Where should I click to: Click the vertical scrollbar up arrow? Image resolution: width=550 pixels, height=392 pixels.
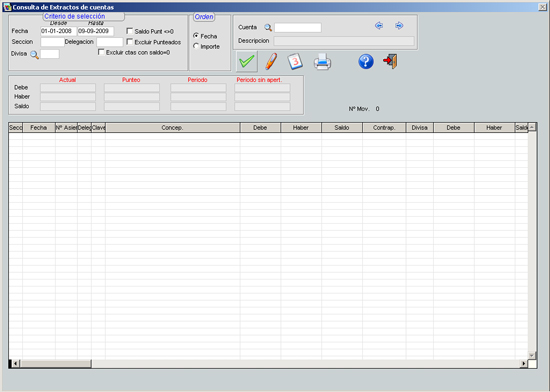click(x=532, y=127)
